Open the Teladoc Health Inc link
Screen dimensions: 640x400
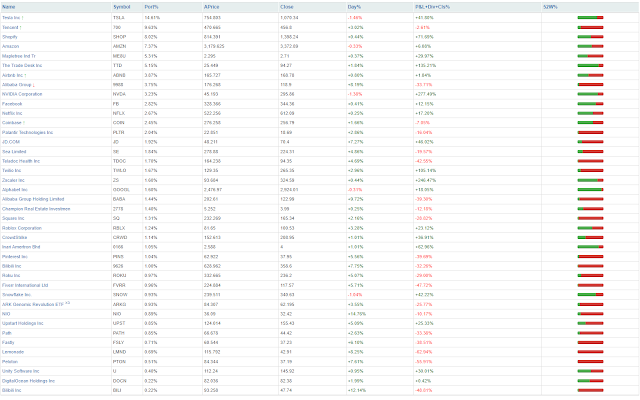21,161
